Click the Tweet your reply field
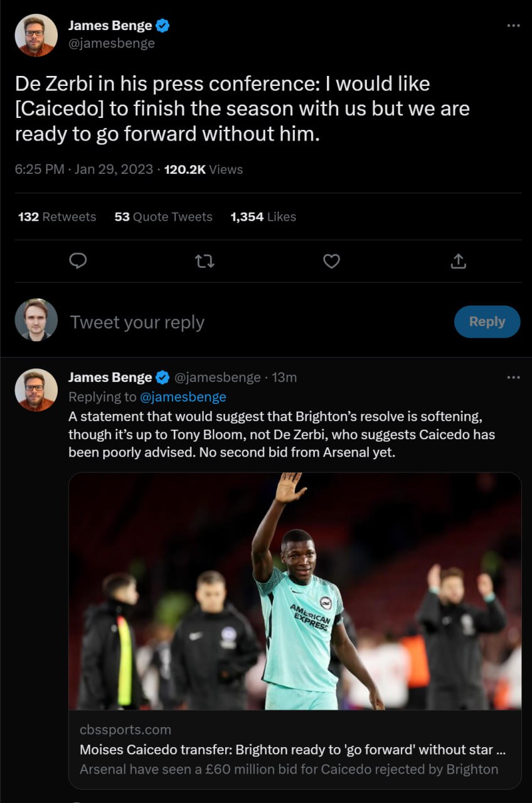The width and height of the screenshot is (532, 803). [251, 322]
